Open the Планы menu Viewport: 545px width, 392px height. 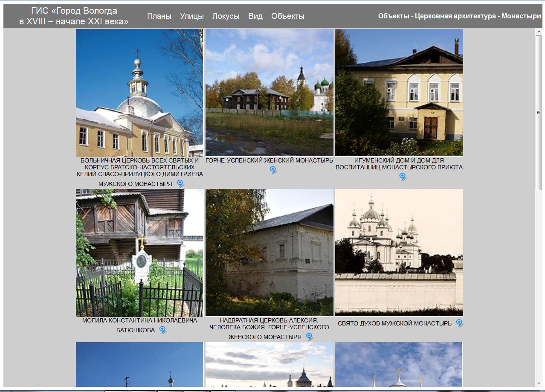(x=159, y=16)
